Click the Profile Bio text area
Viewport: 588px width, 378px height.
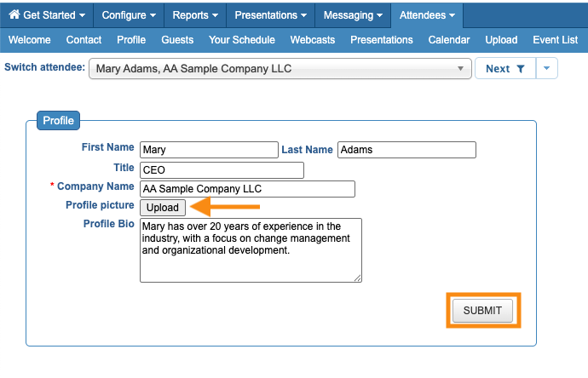251,249
